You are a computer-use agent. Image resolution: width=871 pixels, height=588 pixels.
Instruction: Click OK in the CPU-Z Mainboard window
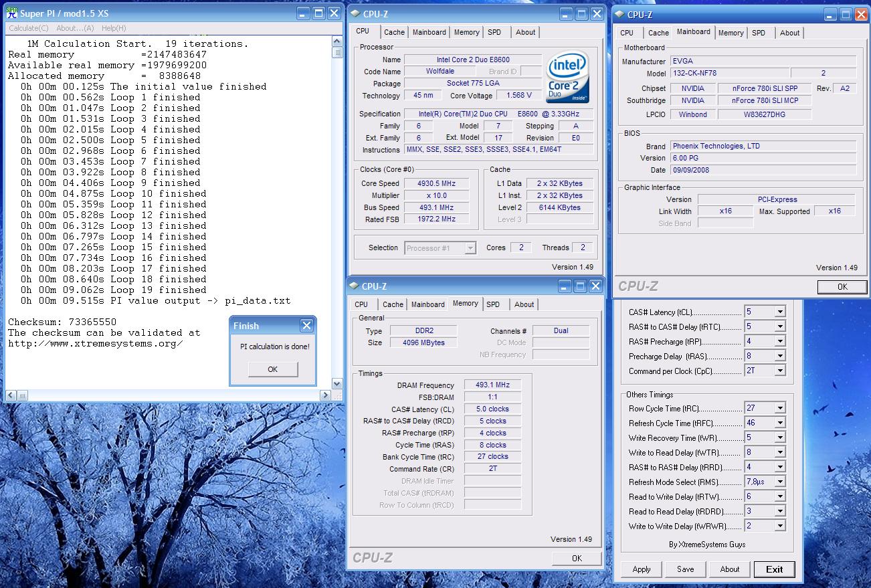pyautogui.click(x=842, y=286)
